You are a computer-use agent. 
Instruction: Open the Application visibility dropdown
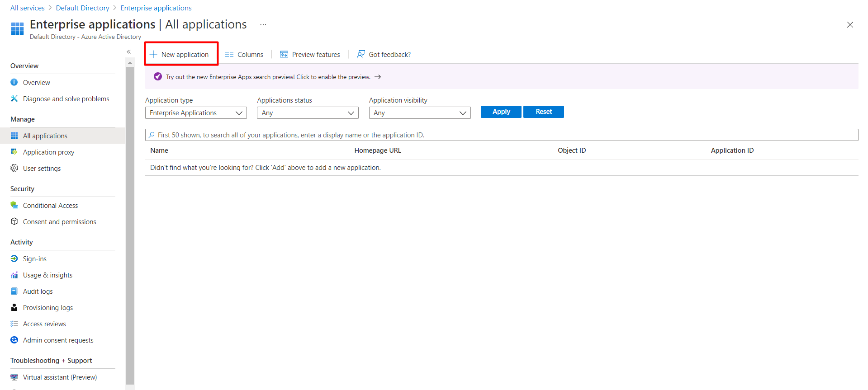(420, 113)
